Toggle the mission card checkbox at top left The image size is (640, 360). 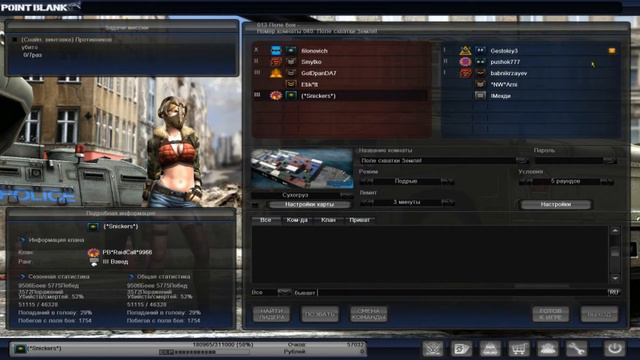(15, 40)
